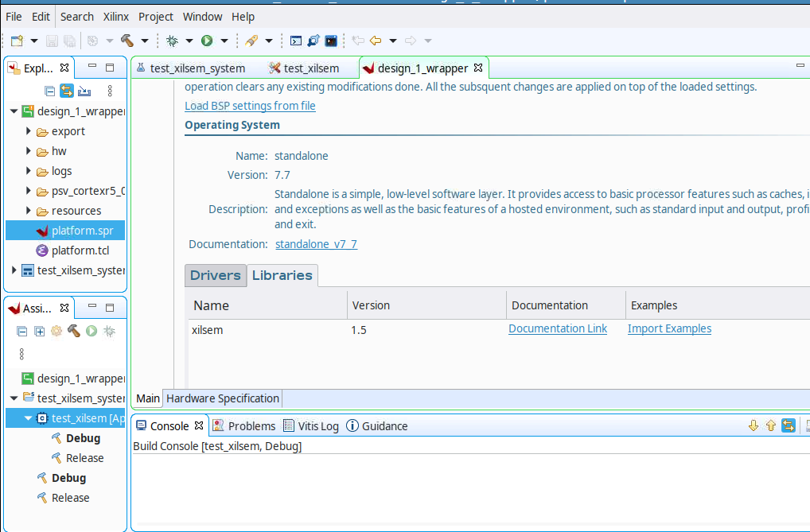Viewport: 810px width, 532px height.
Task: Click the green Run button in the main toolbar
Action: [207, 41]
